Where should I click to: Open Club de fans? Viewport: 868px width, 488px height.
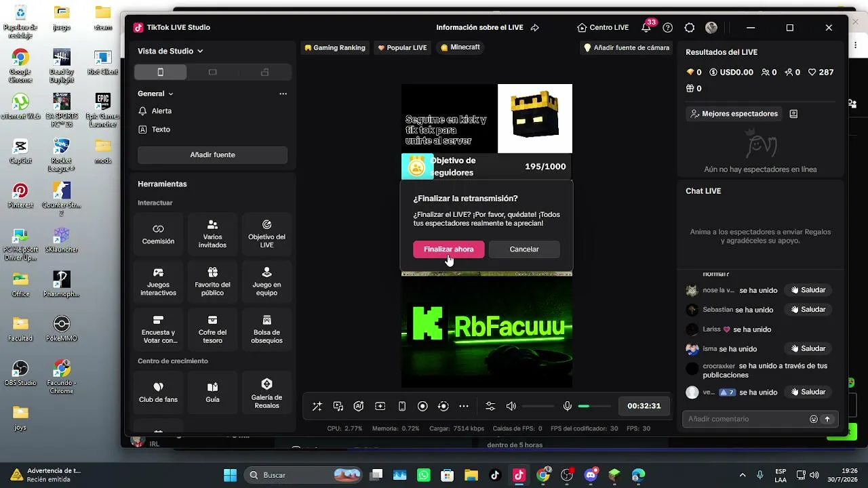tap(158, 392)
